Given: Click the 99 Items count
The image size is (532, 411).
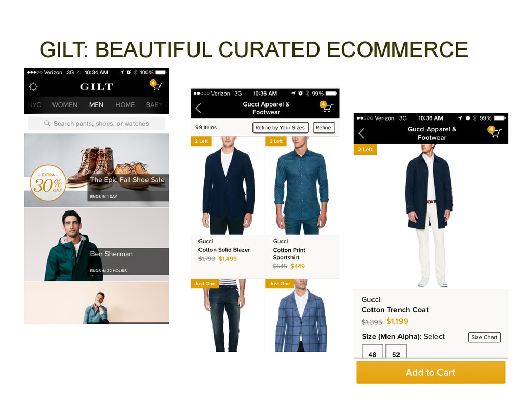Looking at the screenshot, I should (x=206, y=127).
